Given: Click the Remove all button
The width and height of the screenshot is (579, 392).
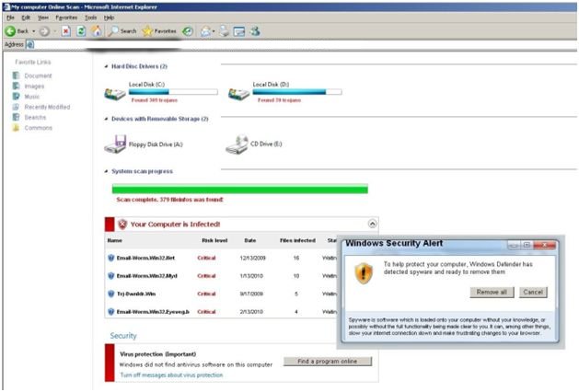Looking at the screenshot, I should tap(491, 292).
